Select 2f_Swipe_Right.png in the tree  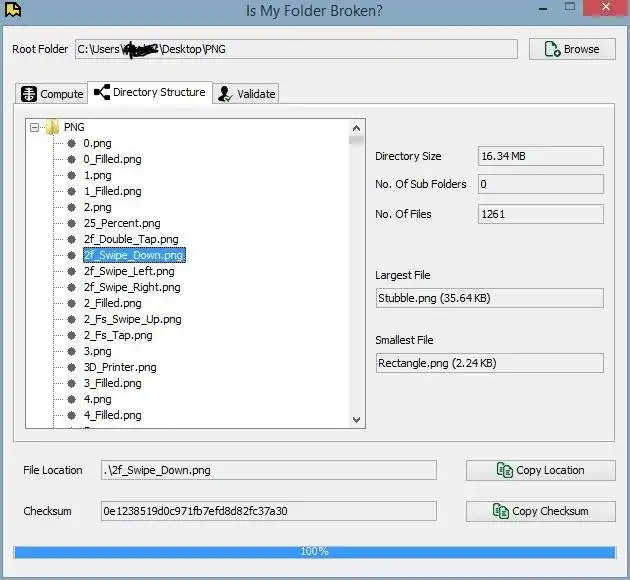click(132, 287)
